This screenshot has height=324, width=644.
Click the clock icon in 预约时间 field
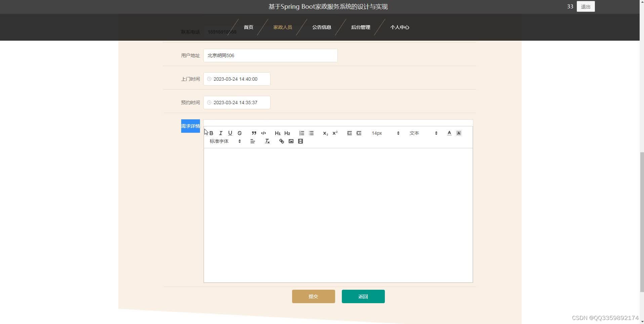click(x=209, y=103)
